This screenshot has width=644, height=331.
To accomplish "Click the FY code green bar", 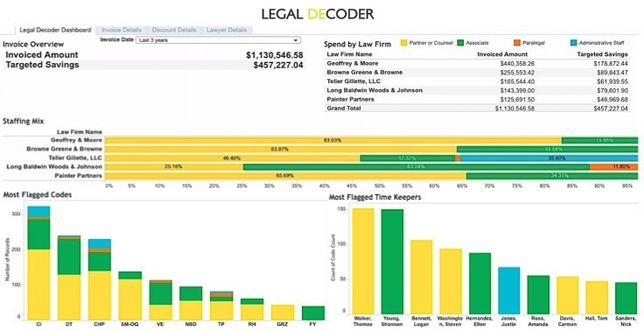I will coord(313,313).
